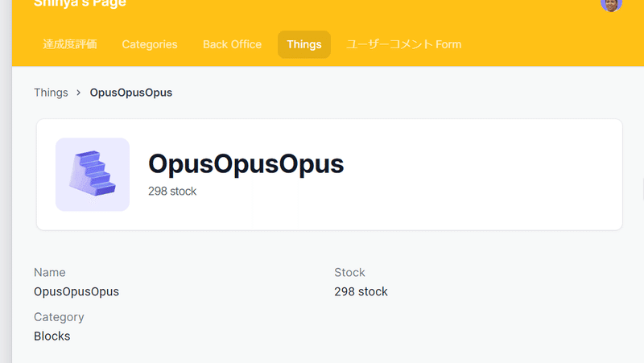644x363 pixels.
Task: Select the OpusOpusOpus name field value
Action: coord(76,291)
